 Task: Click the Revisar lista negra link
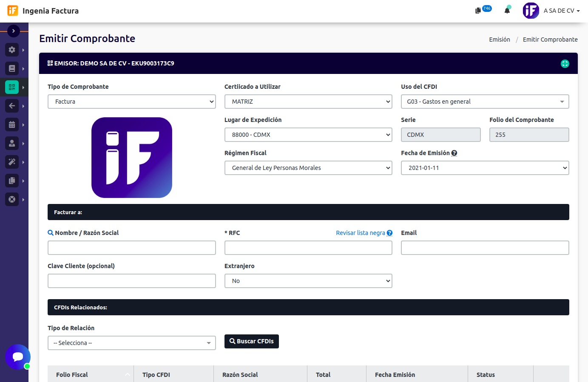tap(361, 233)
